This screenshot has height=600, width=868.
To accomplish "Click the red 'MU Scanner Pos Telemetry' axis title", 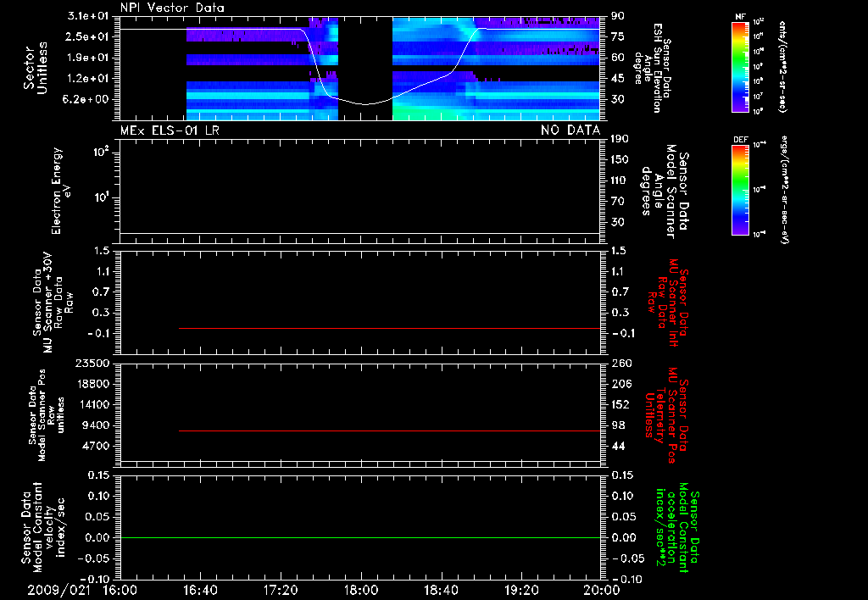I will (666, 415).
